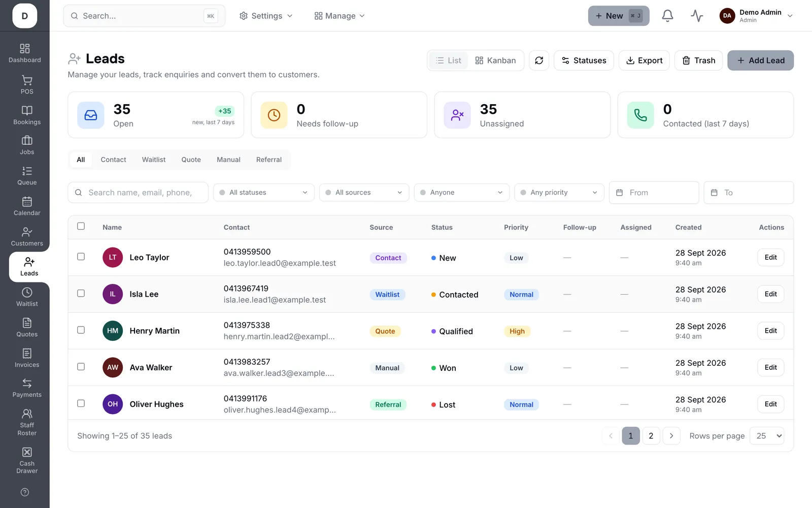Check the Ava Walker row checkbox
The width and height of the screenshot is (812, 508).
81,366
